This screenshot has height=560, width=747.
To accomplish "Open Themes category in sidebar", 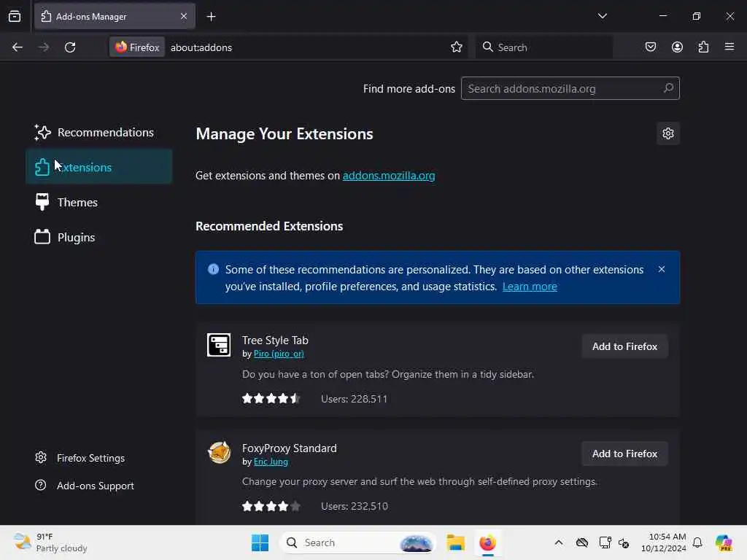I will 98,203.
